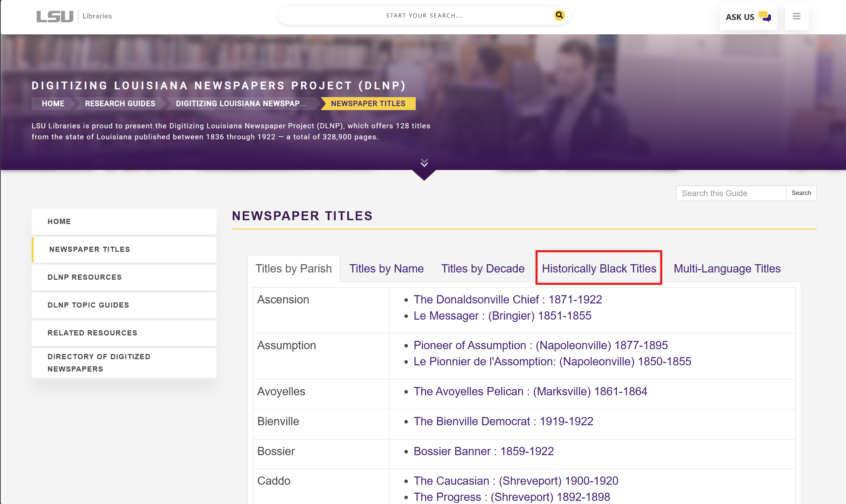This screenshot has height=504, width=846.
Task: Select the Titles by Parish tab
Action: (x=294, y=268)
